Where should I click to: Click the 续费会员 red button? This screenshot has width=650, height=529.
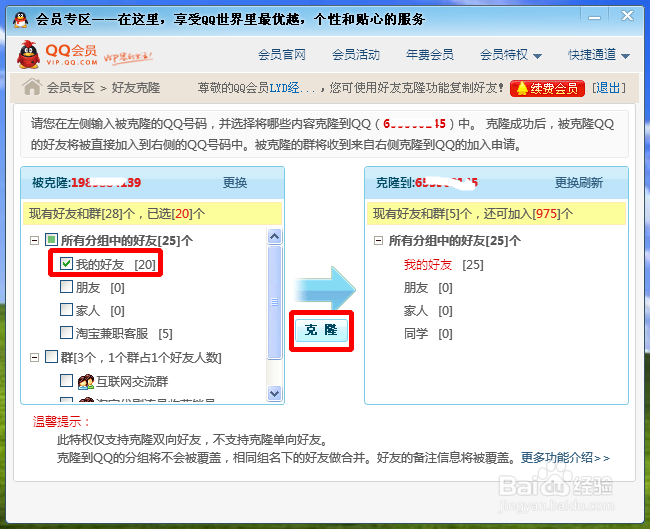tap(547, 88)
